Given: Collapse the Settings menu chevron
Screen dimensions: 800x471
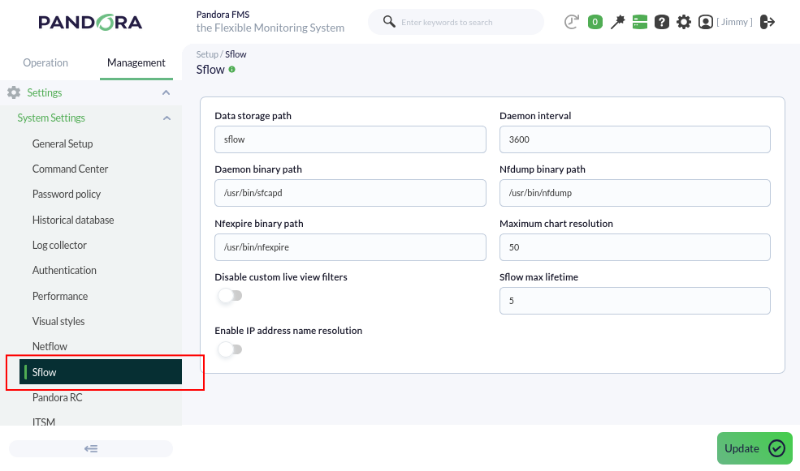Looking at the screenshot, I should [166, 92].
